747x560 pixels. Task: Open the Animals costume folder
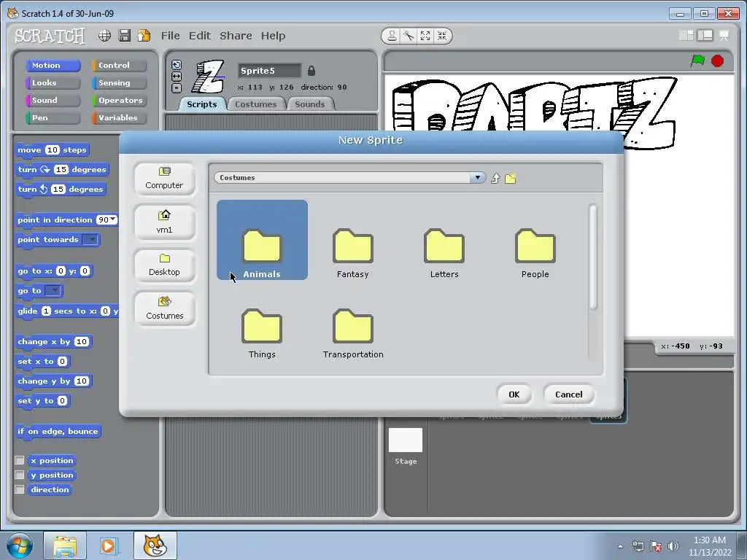pyautogui.click(x=262, y=240)
